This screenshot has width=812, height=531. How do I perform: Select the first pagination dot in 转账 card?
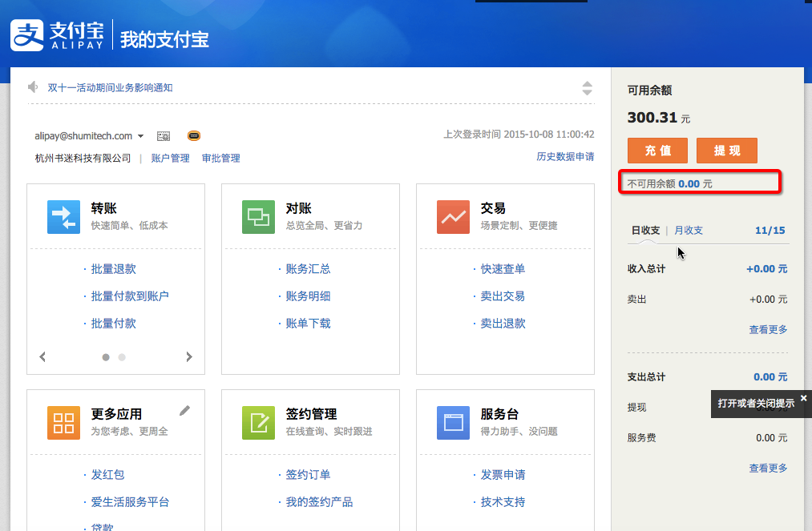coord(106,357)
